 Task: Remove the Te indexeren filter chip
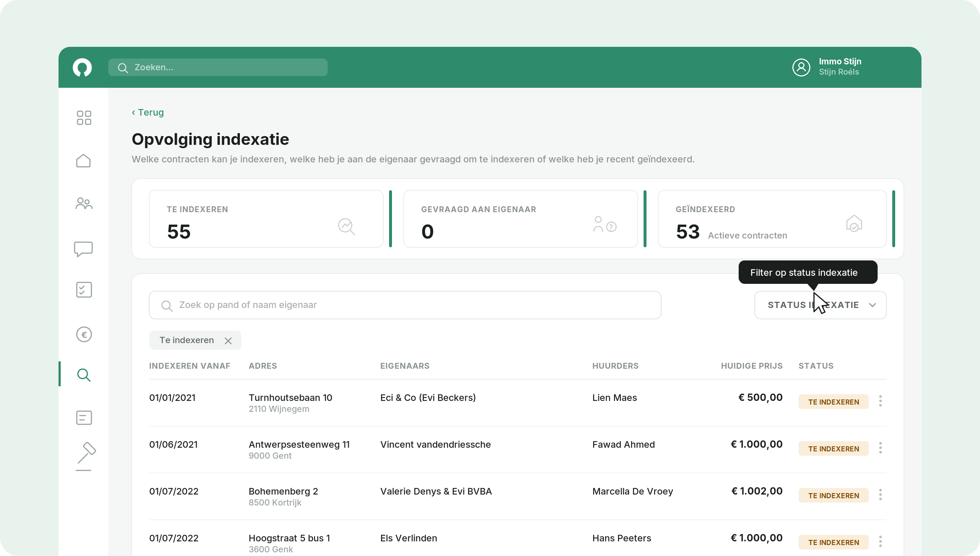pos(228,341)
